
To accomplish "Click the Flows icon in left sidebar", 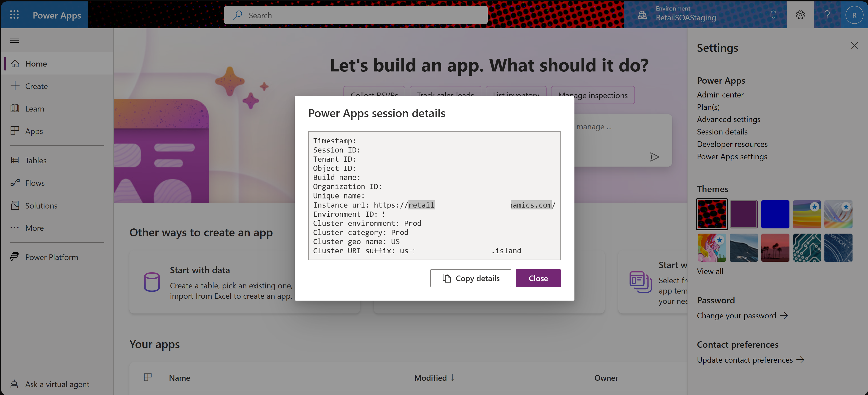I will pos(15,182).
